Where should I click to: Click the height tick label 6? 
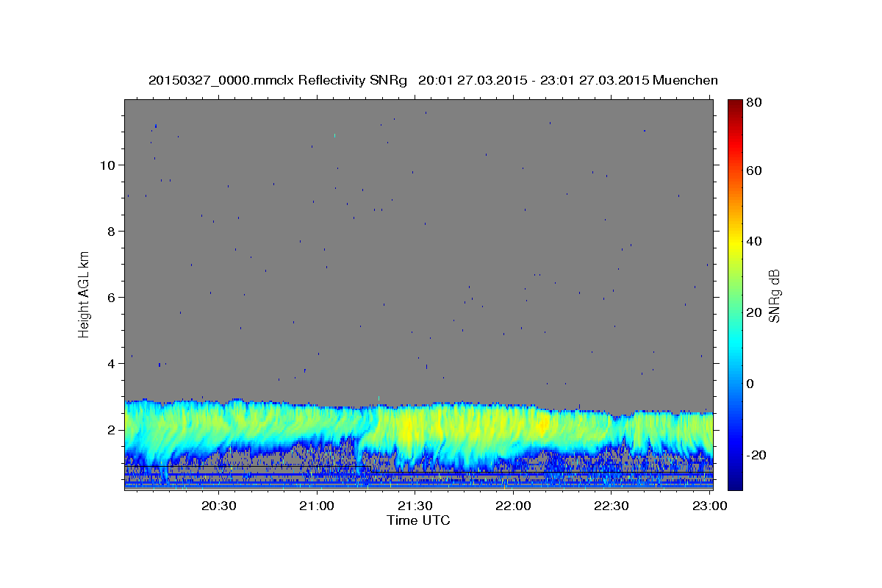click(110, 297)
